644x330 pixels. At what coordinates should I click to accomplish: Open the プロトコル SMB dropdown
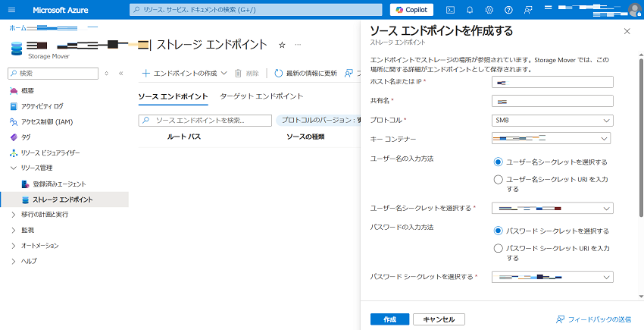coord(552,121)
